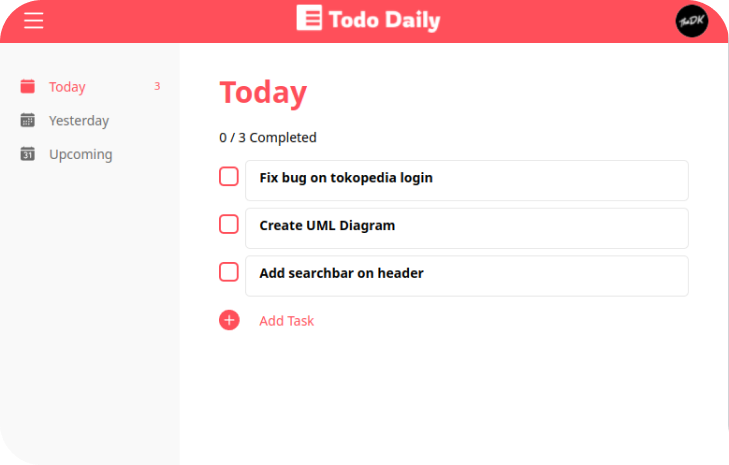Image resolution: width=729 pixels, height=465 pixels.
Task: Edit the Fix bug on tokopedia login task
Action: (x=466, y=179)
